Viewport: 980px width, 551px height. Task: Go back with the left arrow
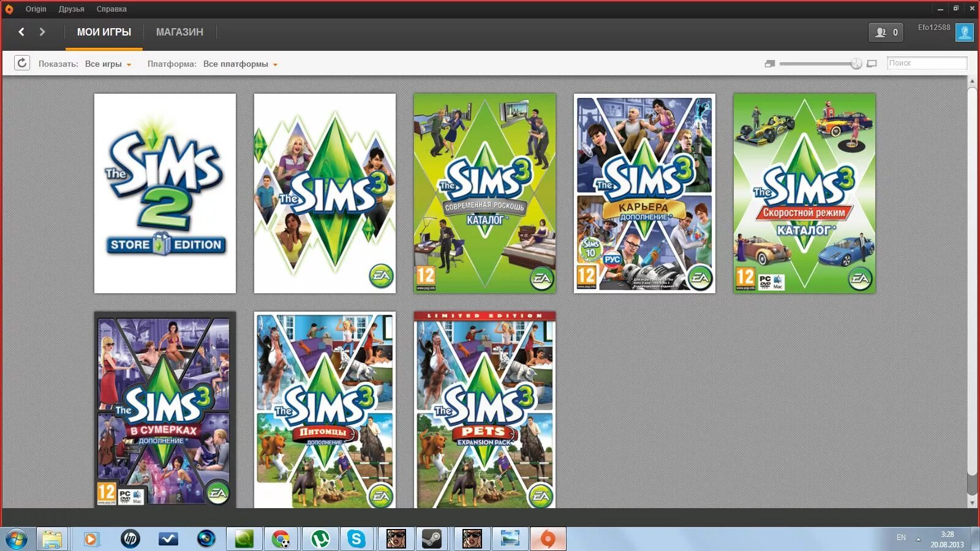(x=21, y=32)
